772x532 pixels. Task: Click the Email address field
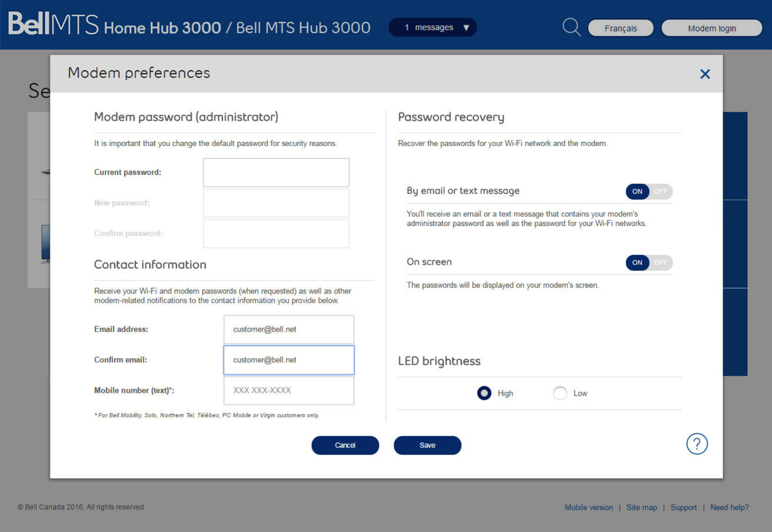point(288,329)
